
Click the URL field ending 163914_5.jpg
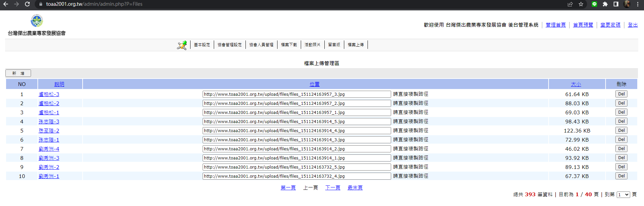pyautogui.click(x=297, y=122)
